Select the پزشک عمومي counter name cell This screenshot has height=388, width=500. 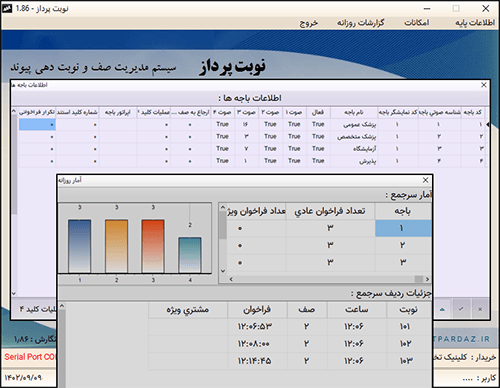point(354,124)
